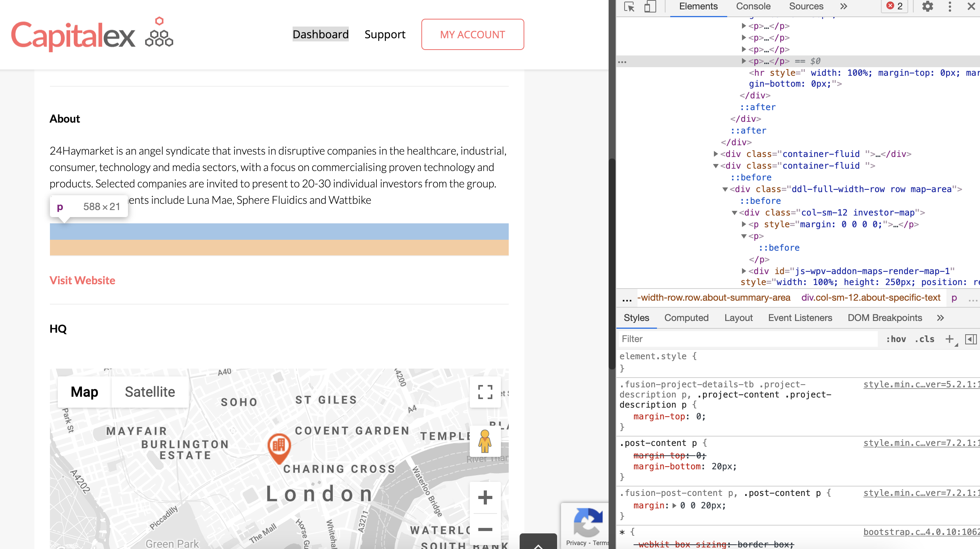Viewport: 980px width, 549px height.
Task: Click the ellipsis next to selected node
Action: tap(622, 62)
